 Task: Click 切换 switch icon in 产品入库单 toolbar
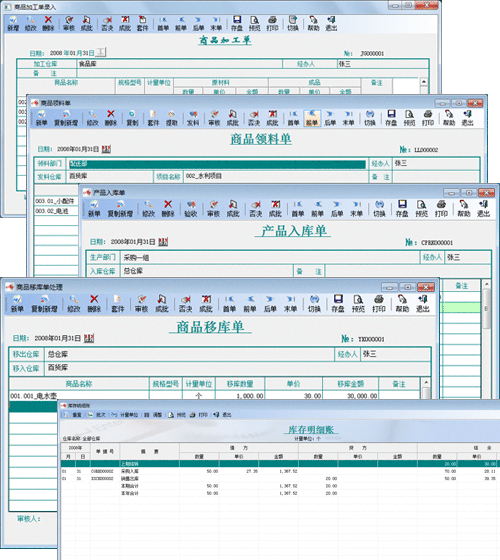click(379, 208)
